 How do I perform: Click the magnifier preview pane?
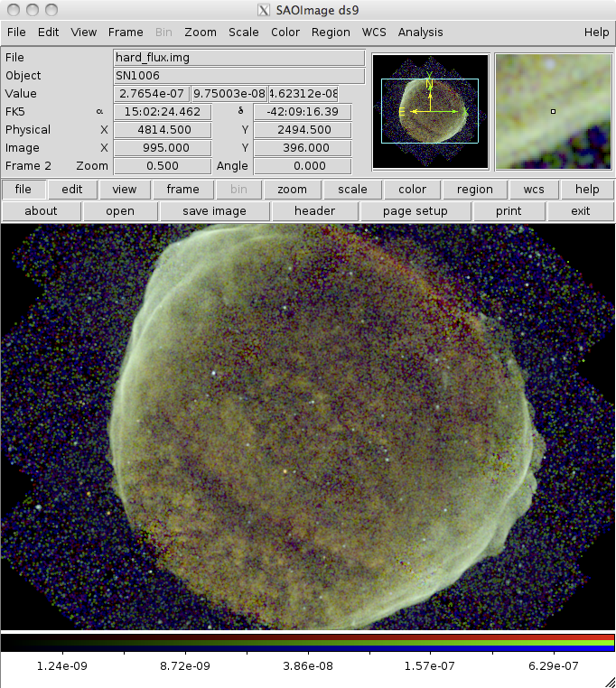[553, 111]
